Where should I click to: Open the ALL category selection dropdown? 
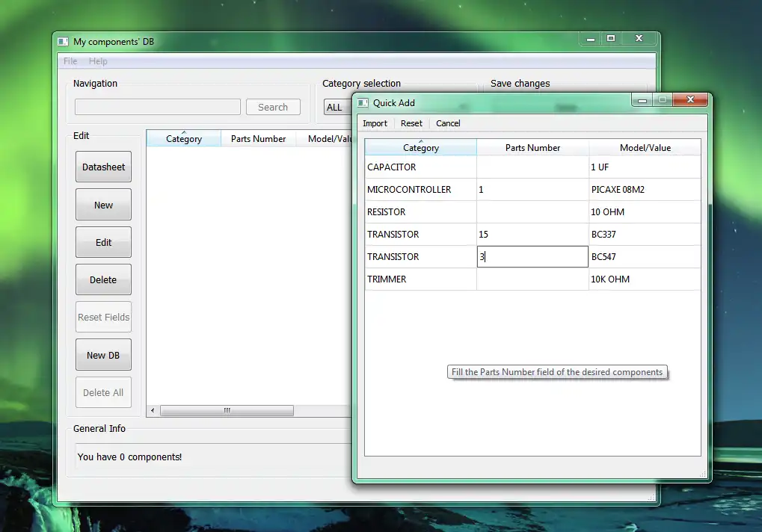pyautogui.click(x=337, y=108)
